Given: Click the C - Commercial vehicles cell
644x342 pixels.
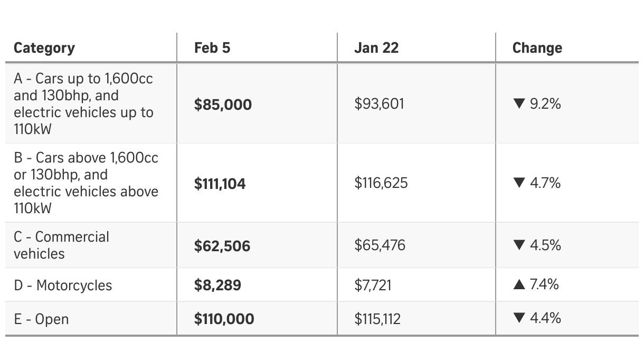Looking at the screenshot, I should tap(61, 245).
